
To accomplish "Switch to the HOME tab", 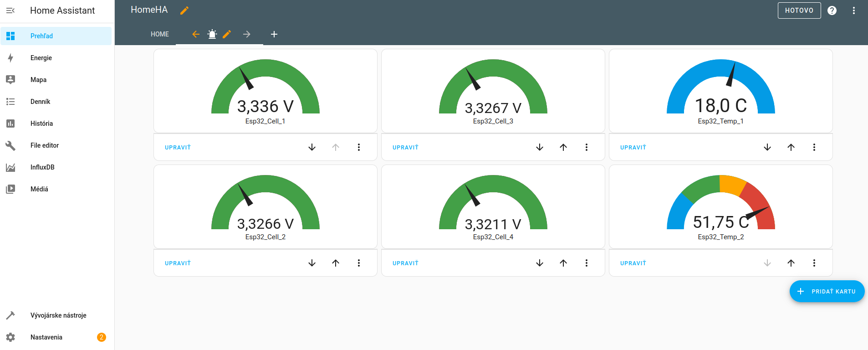I will [x=160, y=34].
